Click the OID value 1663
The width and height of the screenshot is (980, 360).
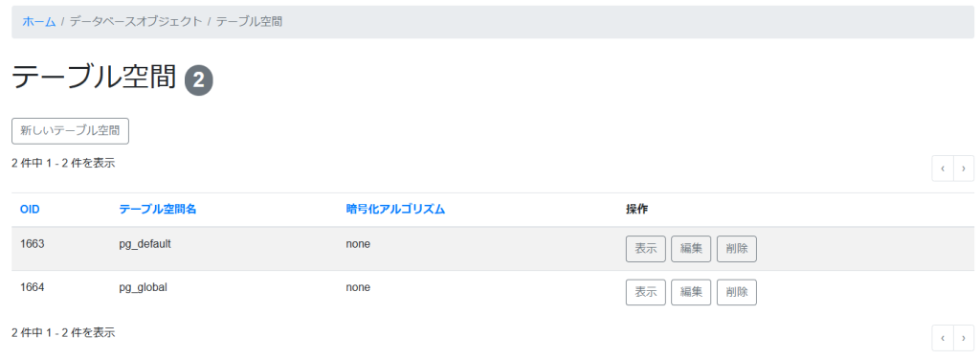(x=32, y=244)
